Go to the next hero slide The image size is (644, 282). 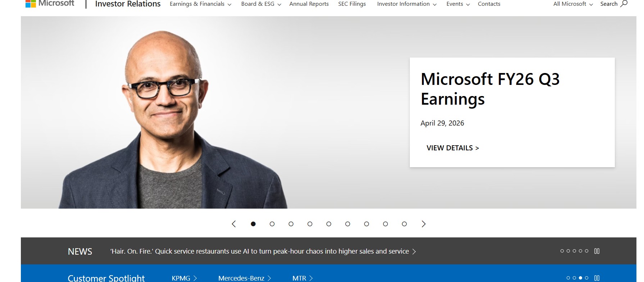click(423, 224)
